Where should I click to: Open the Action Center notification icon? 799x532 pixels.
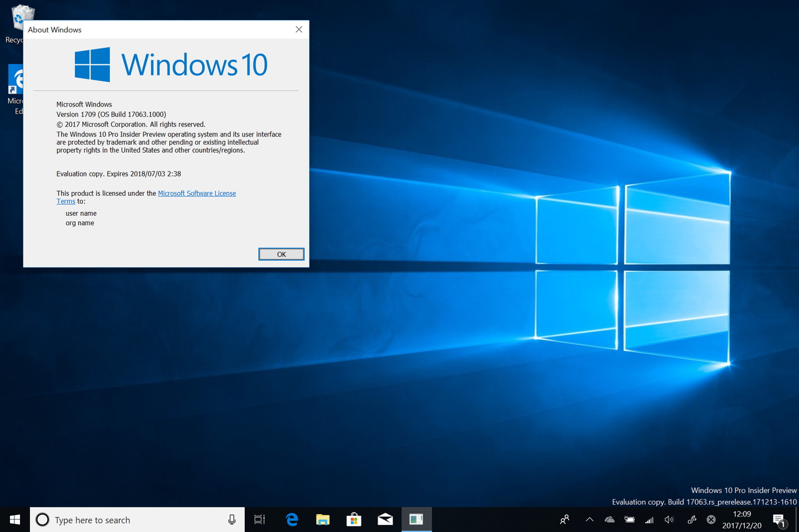tap(780, 519)
